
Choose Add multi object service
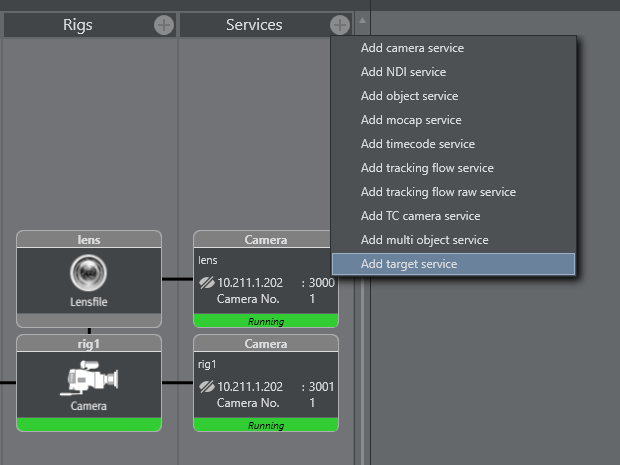click(x=424, y=240)
